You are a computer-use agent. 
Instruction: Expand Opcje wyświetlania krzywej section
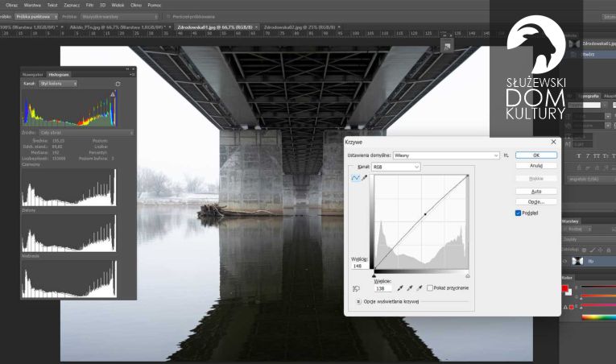pos(358,301)
